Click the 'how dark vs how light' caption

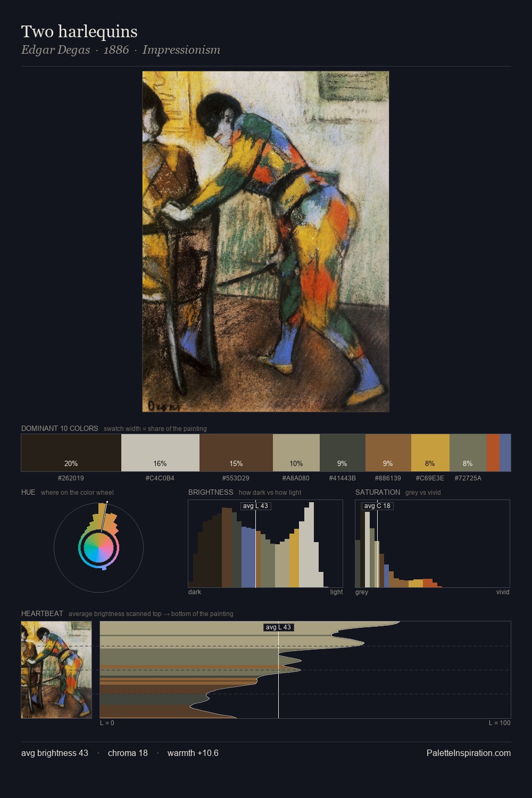pos(270,493)
